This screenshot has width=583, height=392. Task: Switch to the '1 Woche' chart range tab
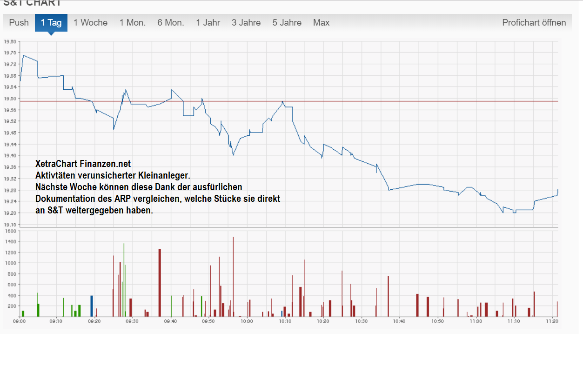click(90, 22)
